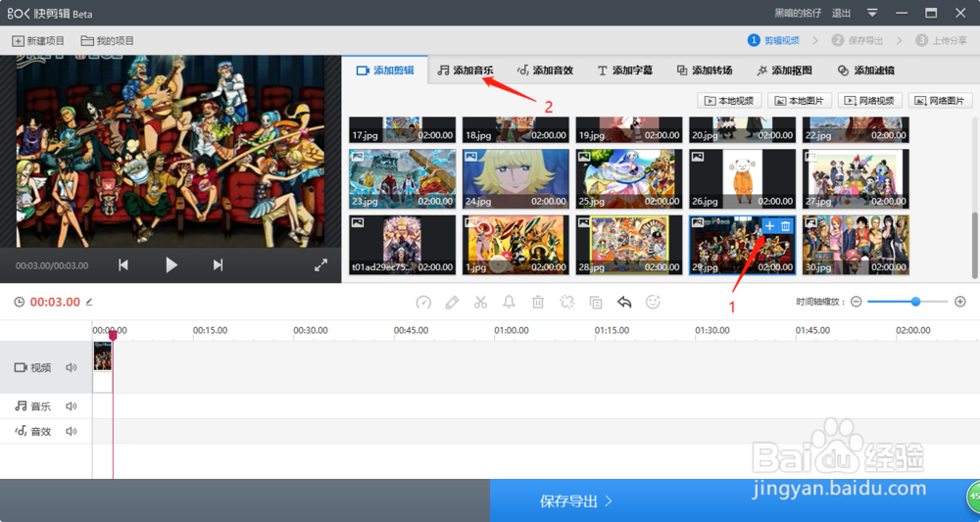Viewport: 980px width, 522px height.
Task: Open 我的项目
Action: [108, 40]
